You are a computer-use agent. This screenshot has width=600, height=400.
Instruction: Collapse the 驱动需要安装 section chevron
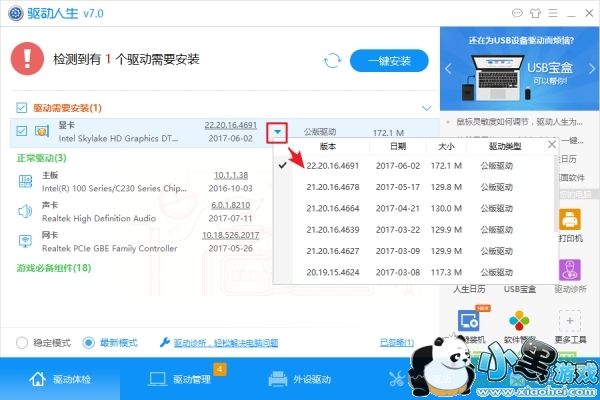426,108
